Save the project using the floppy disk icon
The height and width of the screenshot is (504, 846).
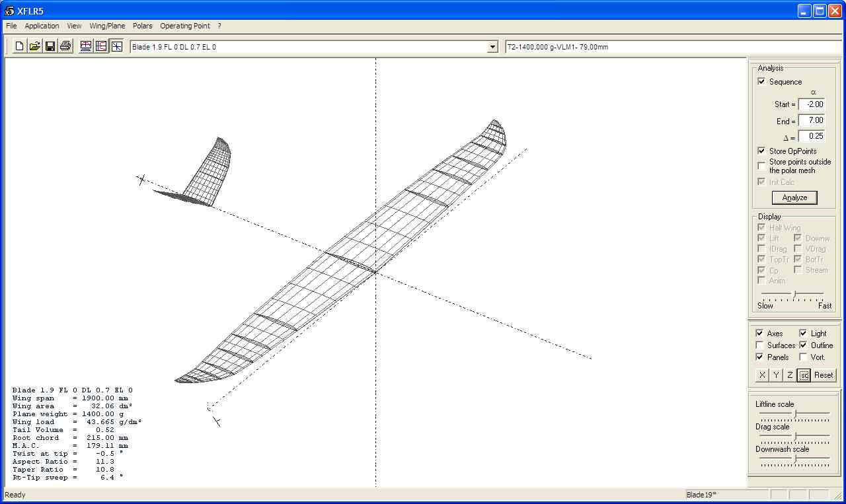coord(50,46)
